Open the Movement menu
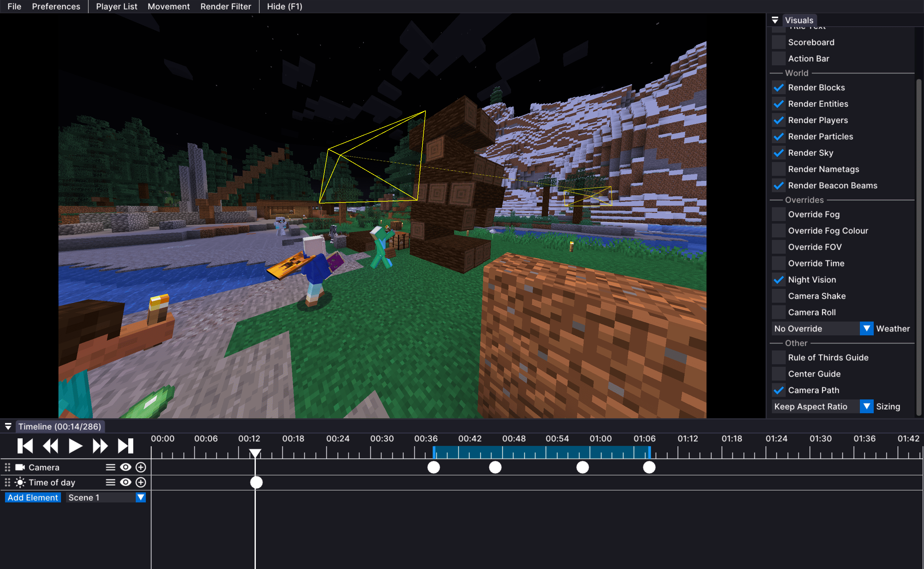 coord(169,6)
